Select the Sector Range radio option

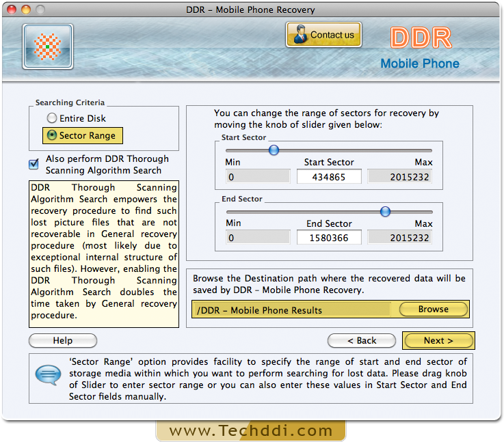click(x=82, y=135)
